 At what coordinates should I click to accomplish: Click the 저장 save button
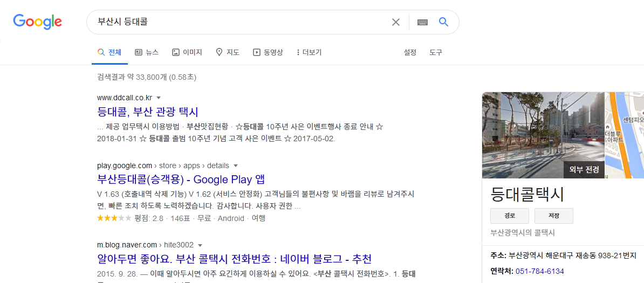pyautogui.click(x=553, y=216)
